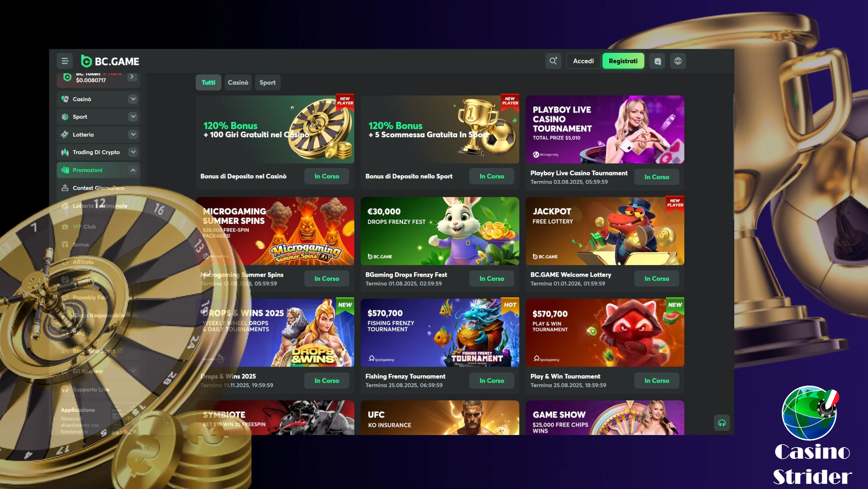Click the Registrati button
This screenshot has height=489, width=868.
(623, 61)
